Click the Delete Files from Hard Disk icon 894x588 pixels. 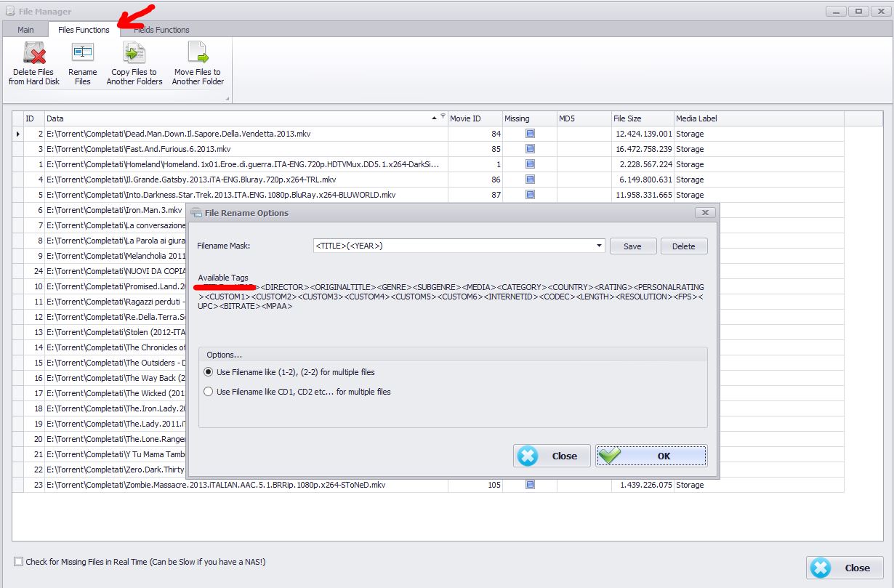(x=34, y=54)
